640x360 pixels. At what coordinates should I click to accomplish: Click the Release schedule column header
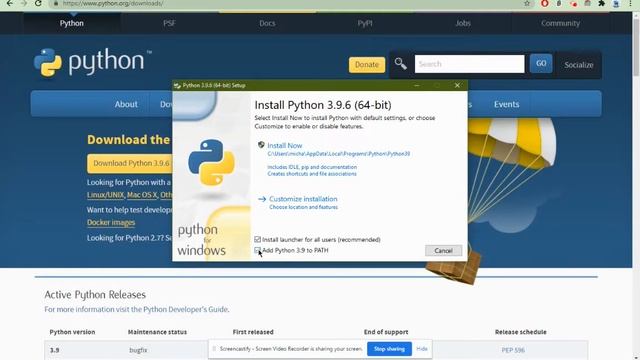[x=520, y=332]
